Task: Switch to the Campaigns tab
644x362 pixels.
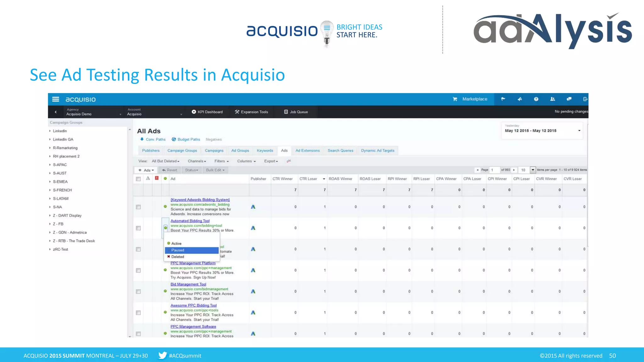Action: 214,151
